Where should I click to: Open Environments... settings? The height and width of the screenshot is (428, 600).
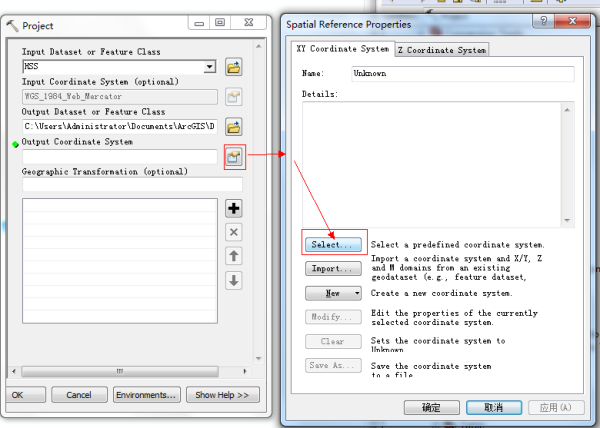[146, 395]
